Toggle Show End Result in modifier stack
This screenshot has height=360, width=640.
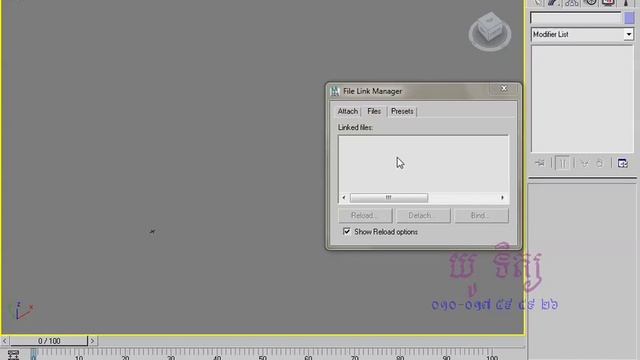point(562,163)
